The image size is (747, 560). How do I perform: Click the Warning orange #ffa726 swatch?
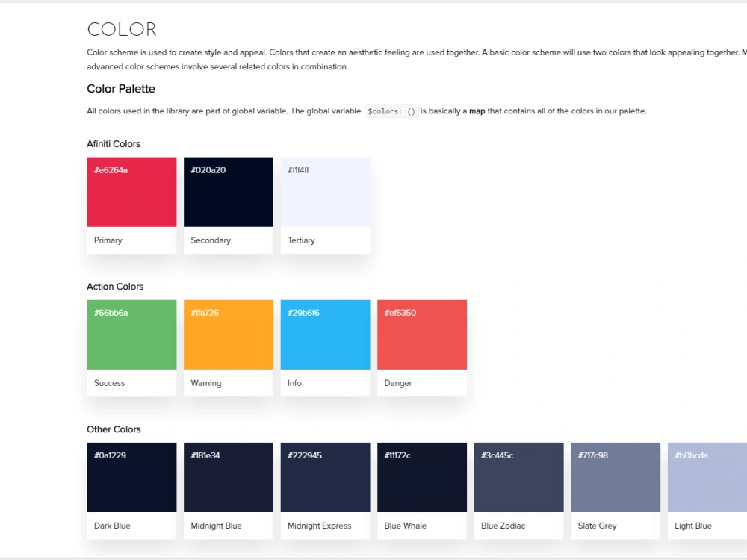coord(229,335)
